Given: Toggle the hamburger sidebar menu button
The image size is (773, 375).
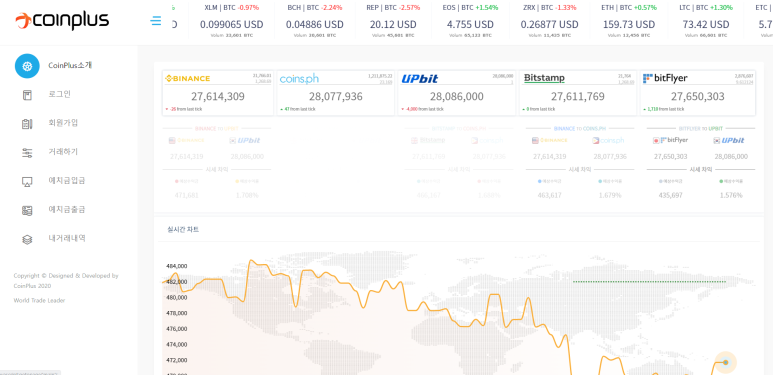Looking at the screenshot, I should (156, 21).
